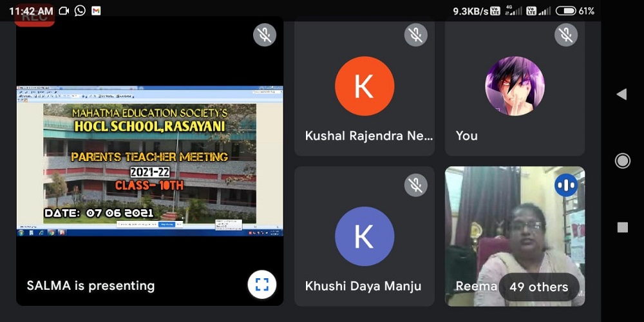The height and width of the screenshot is (322, 644).
Task: Tap the battery percentage indicator
Action: [586, 11]
